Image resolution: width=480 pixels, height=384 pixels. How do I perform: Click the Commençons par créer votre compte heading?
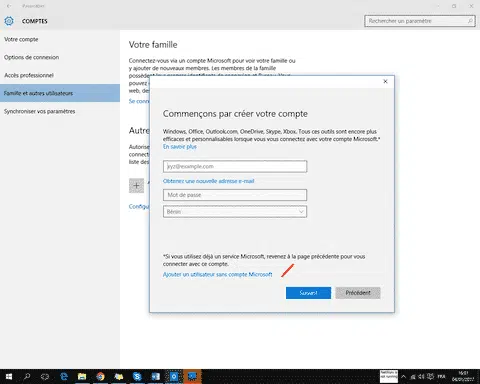tap(235, 114)
